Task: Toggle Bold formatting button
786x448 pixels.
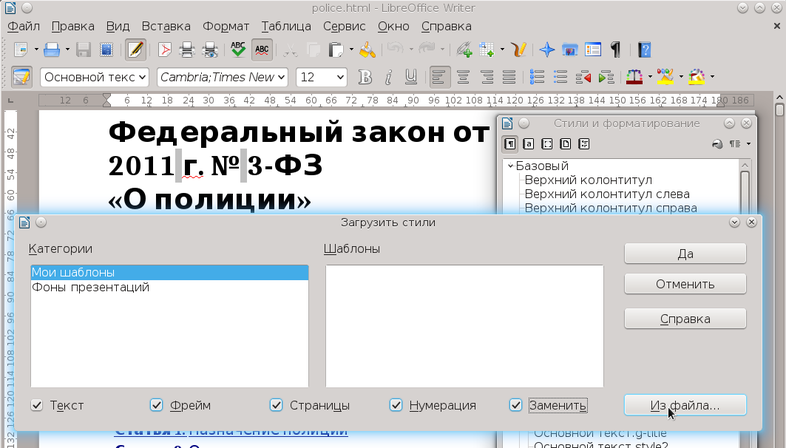Action: tap(365, 77)
